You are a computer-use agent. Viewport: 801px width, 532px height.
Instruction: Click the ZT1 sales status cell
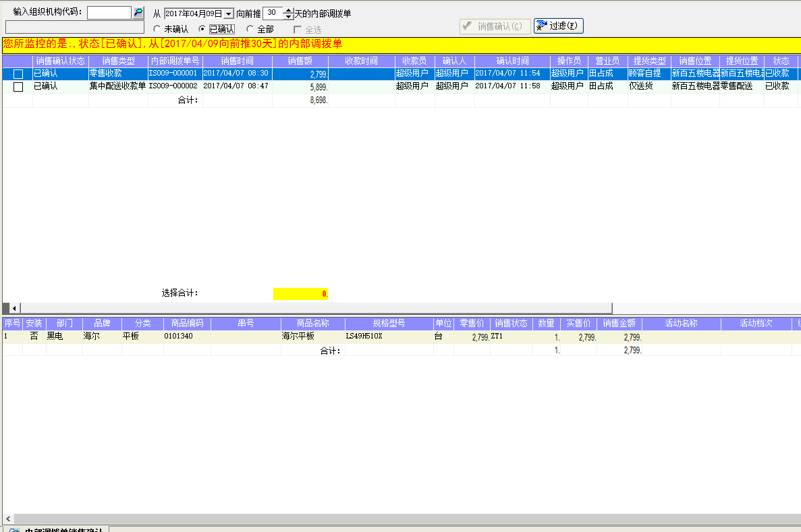[x=511, y=336]
